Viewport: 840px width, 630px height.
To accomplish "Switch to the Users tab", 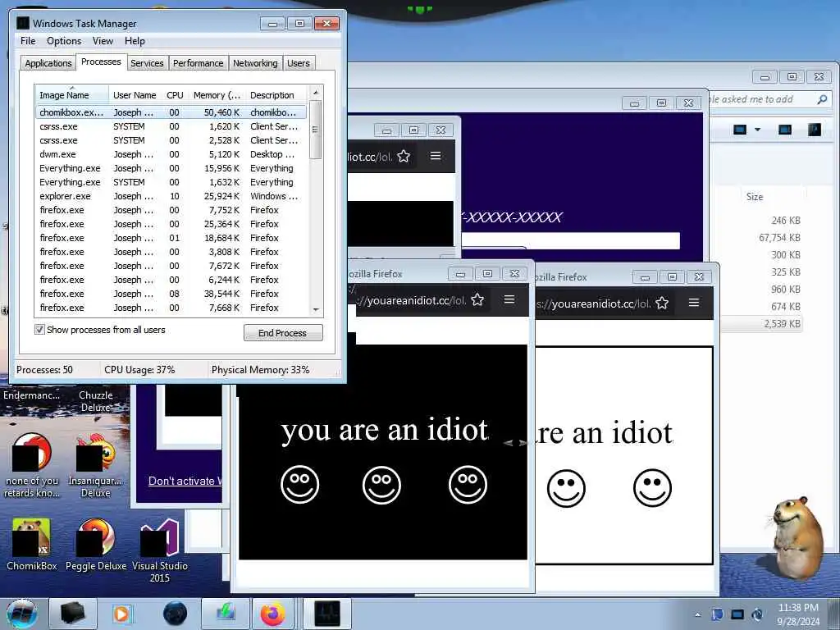I will tap(299, 63).
